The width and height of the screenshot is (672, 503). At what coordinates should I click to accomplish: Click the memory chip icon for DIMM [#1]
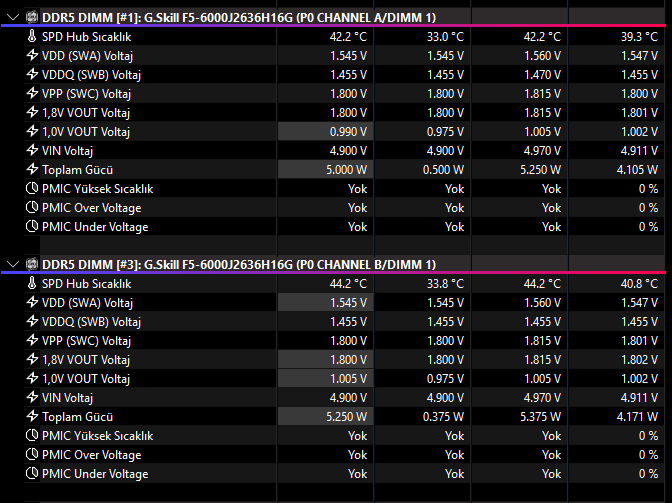[32, 18]
